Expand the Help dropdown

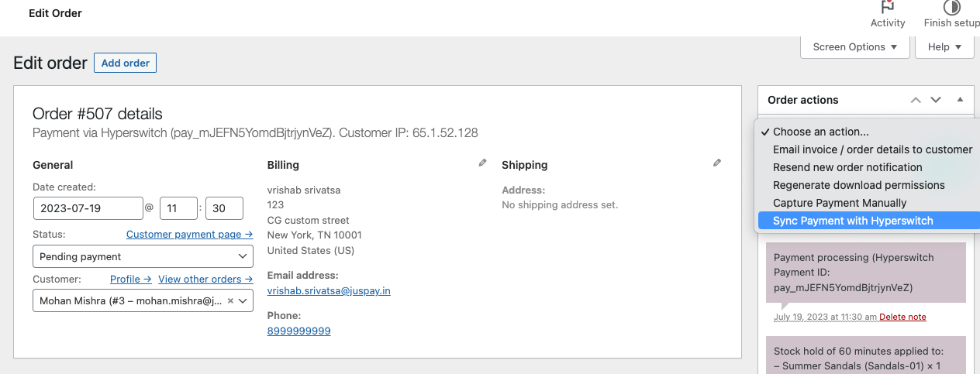pyautogui.click(x=944, y=47)
